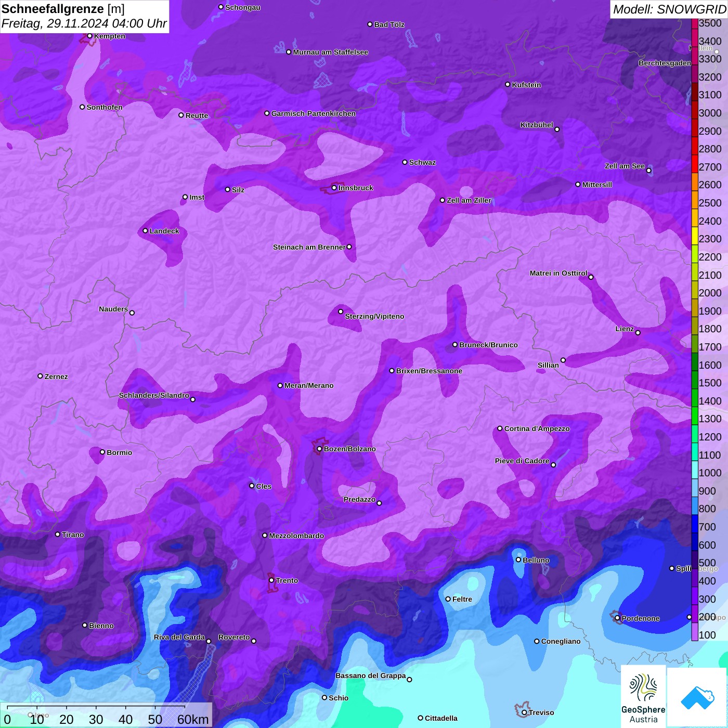Select the Pordenone city marker dot
The image size is (728, 728).
pyautogui.click(x=617, y=618)
